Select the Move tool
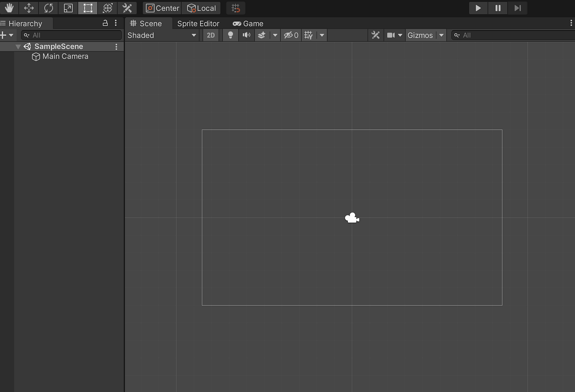 (x=29, y=8)
